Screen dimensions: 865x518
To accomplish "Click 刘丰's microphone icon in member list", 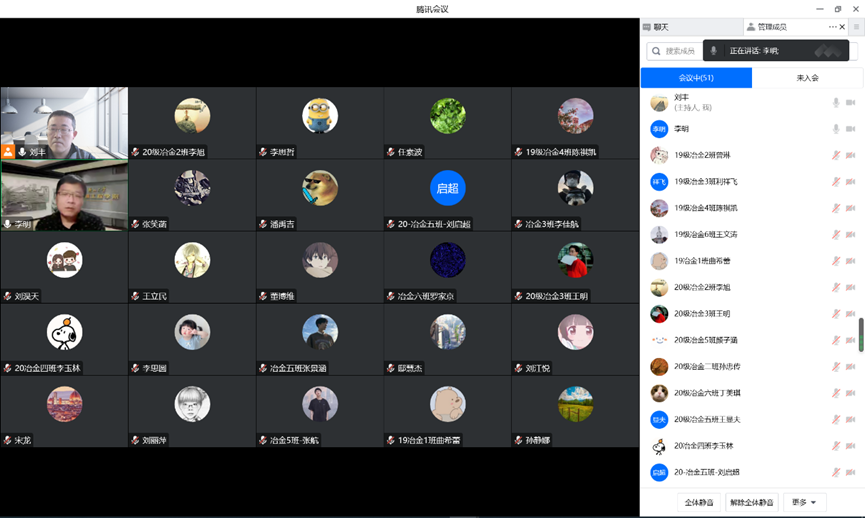I will pos(836,103).
